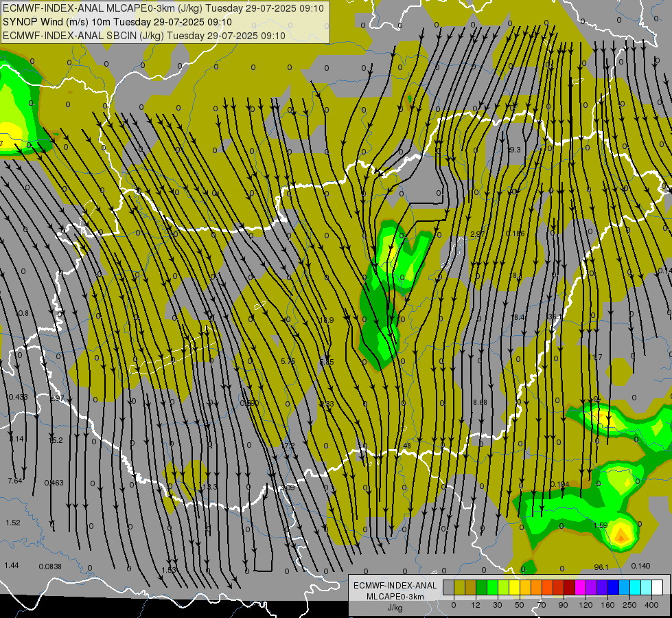
Task: Click the map value 1.53
Action: [169, 570]
